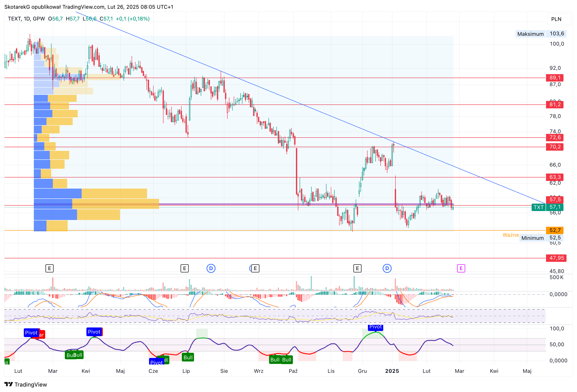Click the earnings E marker above Lip
Screen dimensions: 577x392
point(184,268)
